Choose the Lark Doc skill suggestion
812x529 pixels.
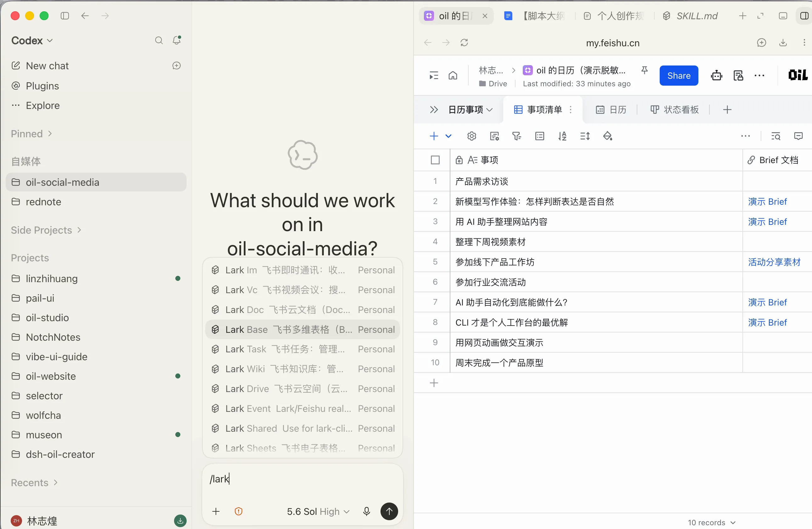tap(302, 310)
